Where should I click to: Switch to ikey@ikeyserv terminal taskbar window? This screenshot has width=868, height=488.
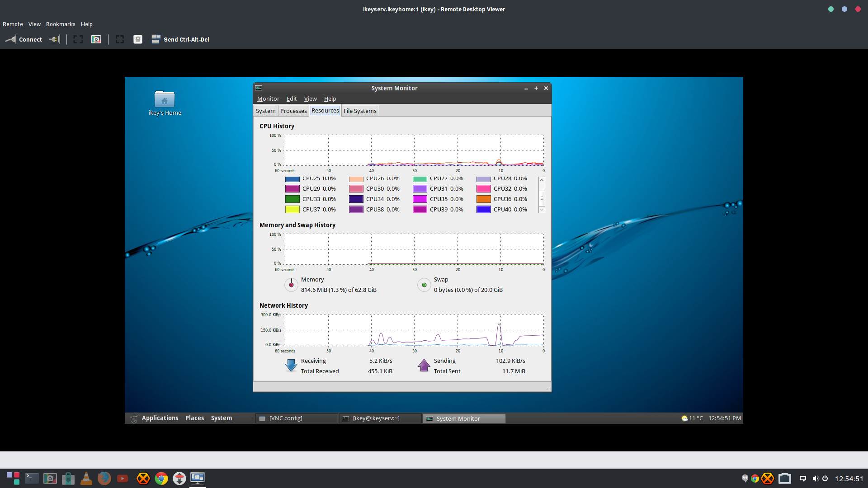click(380, 418)
